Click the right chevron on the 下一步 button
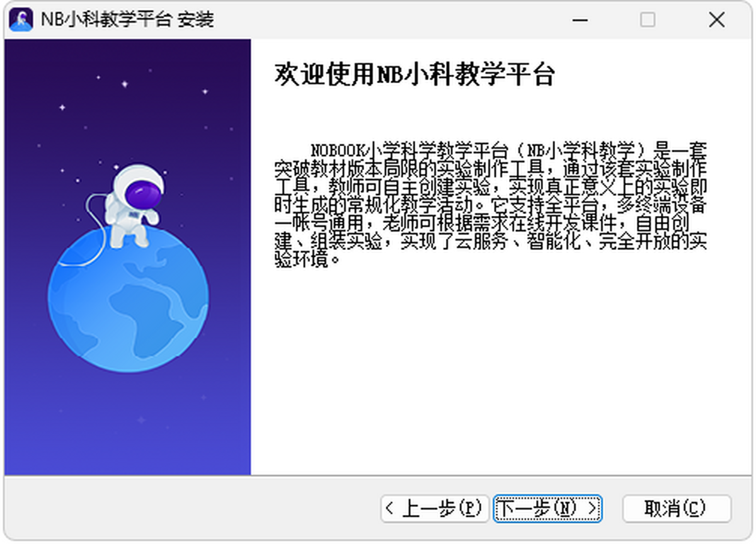The width and height of the screenshot is (756, 544). (x=592, y=508)
